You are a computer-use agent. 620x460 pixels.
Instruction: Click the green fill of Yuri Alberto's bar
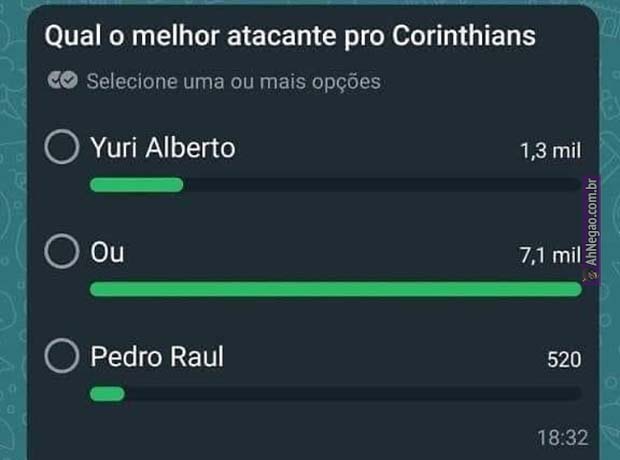136,185
